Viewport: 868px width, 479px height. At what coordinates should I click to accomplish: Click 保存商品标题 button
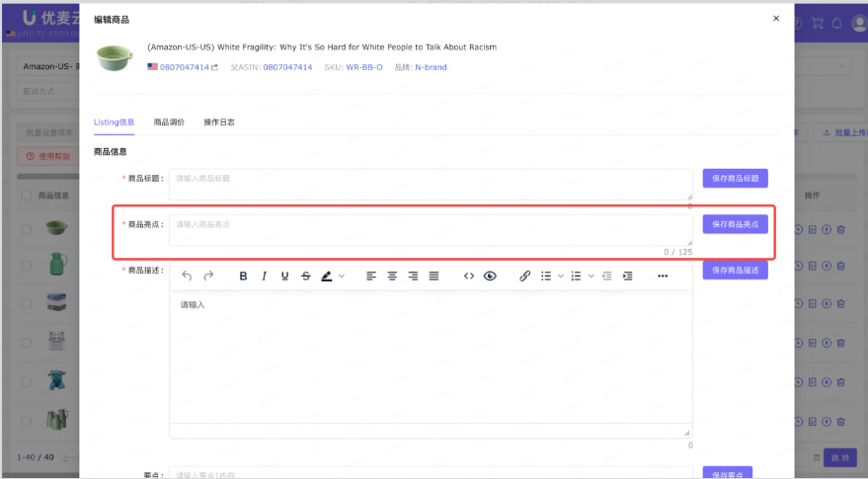coord(735,179)
